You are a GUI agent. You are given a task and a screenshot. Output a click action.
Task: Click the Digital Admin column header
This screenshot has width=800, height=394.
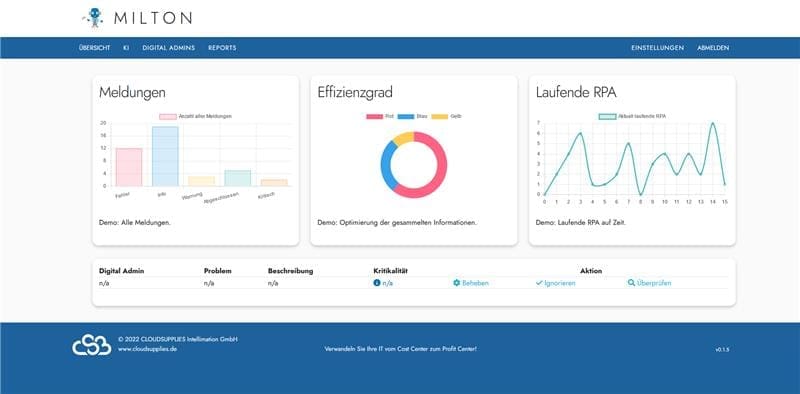pos(121,271)
